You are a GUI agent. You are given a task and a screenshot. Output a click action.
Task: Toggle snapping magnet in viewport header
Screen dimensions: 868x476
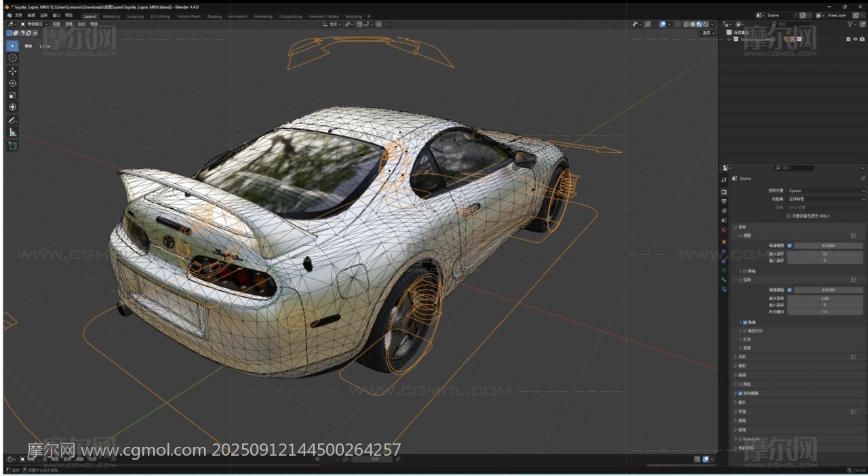pyautogui.click(x=359, y=24)
